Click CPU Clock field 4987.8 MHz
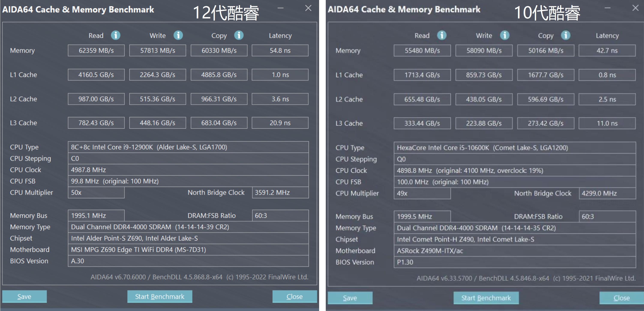 click(188, 170)
